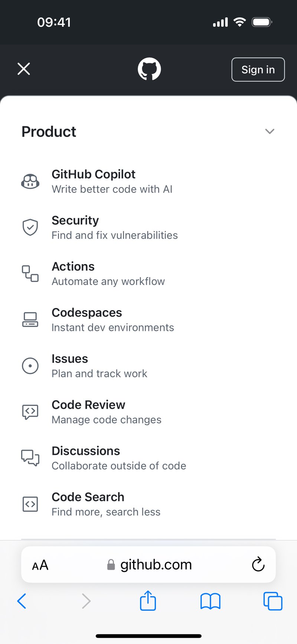The width and height of the screenshot is (297, 644).
Task: Reload the github.com page
Action: pos(258,565)
